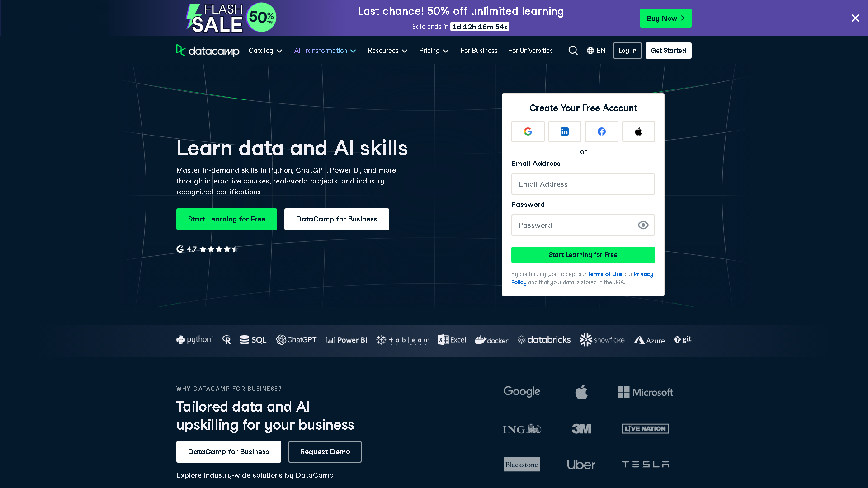
Task: Open search with the magnifier icon
Action: (573, 50)
